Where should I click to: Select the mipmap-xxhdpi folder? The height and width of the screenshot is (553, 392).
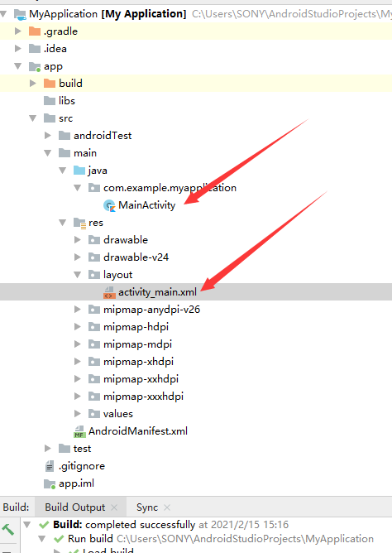pos(133,379)
